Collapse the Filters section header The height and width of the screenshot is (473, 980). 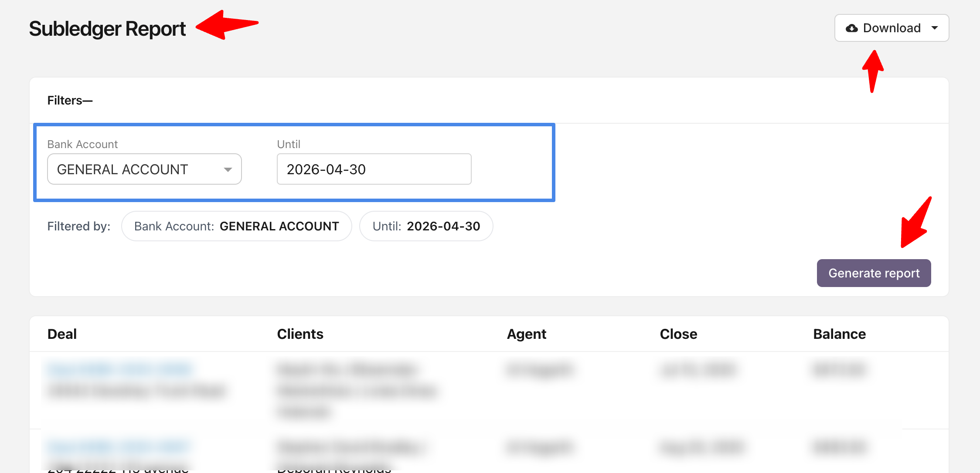point(70,101)
